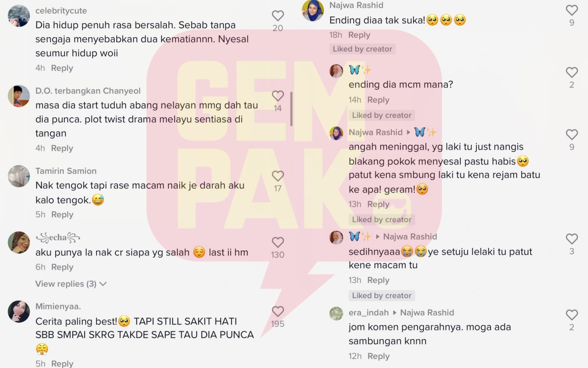Like Najwa Rashid's 'Ending diaa tak suka' comment

click(x=571, y=10)
